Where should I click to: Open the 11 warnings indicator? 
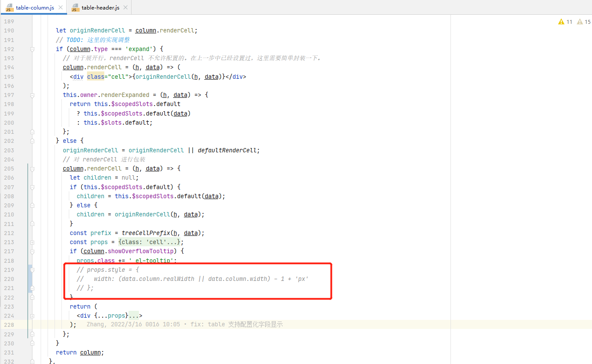coord(565,22)
